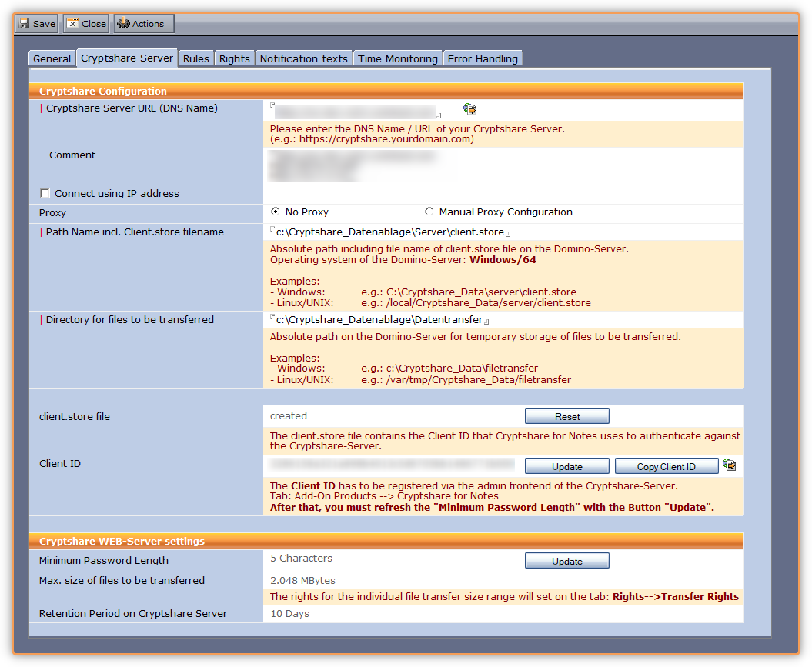Click the 'created' status text
The image size is (812, 667).
pyautogui.click(x=289, y=415)
